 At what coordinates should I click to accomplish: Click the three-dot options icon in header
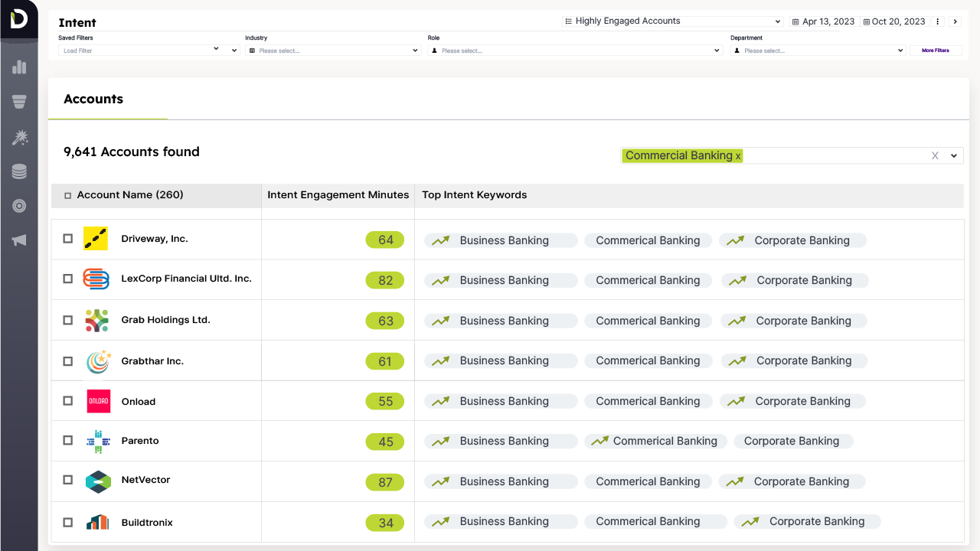point(938,21)
